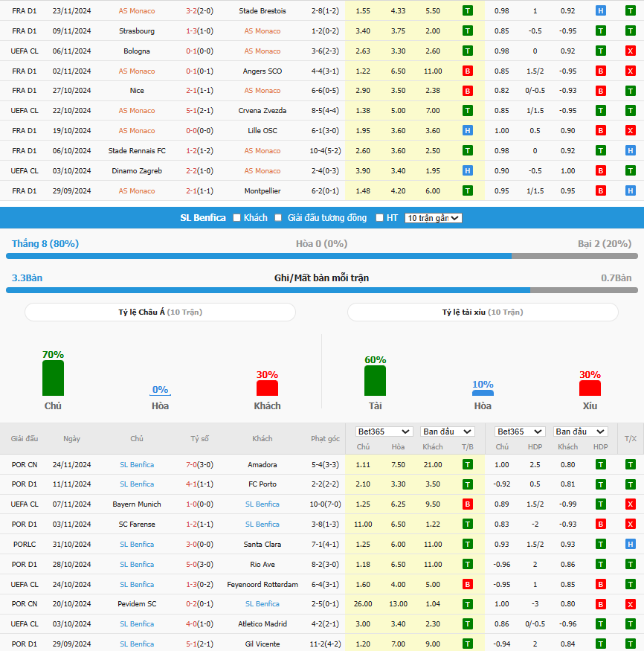This screenshot has width=644, height=651.
Task: Open Crvena Zvezda team link
Action: pyautogui.click(x=263, y=111)
